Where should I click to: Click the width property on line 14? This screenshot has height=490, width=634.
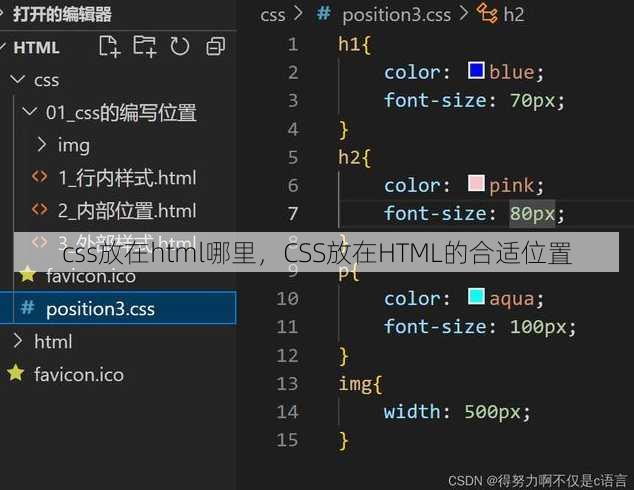point(412,412)
